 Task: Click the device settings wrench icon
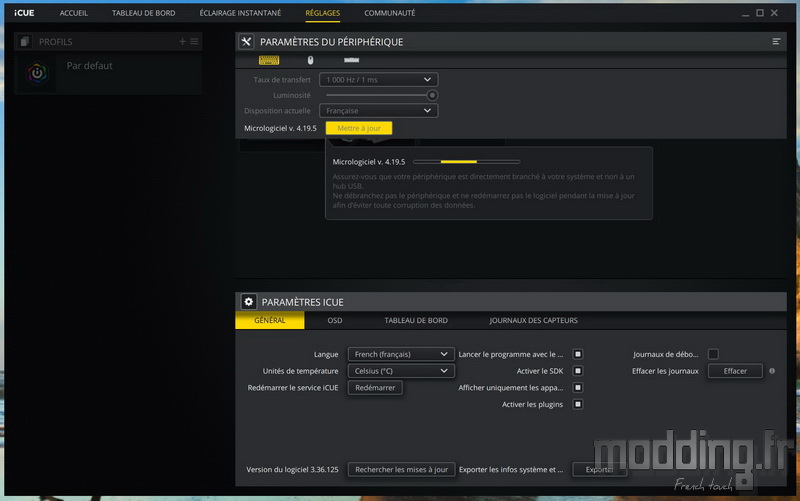point(246,42)
